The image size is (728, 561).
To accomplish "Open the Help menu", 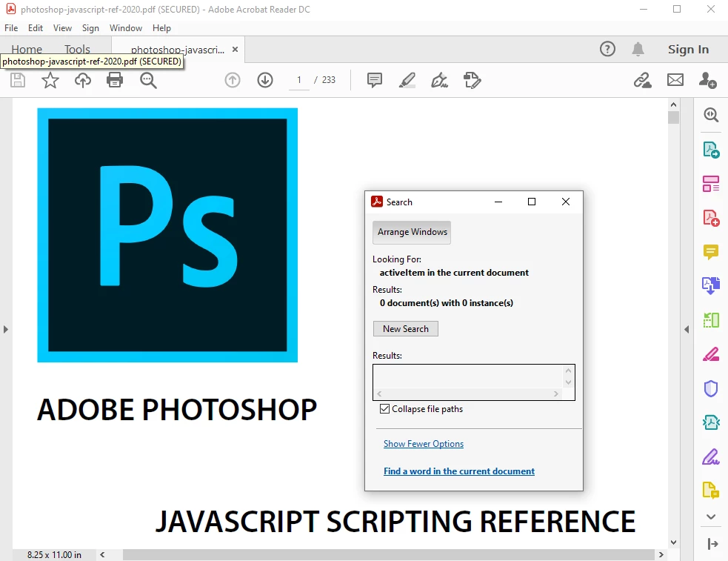I will pyautogui.click(x=161, y=28).
